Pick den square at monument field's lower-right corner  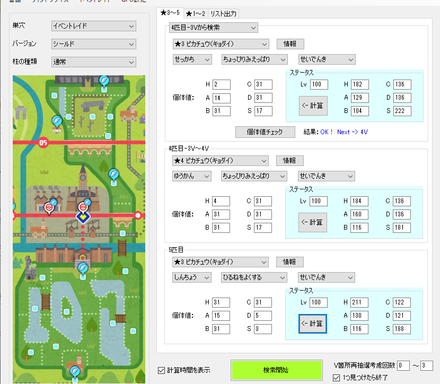[x=108, y=136]
